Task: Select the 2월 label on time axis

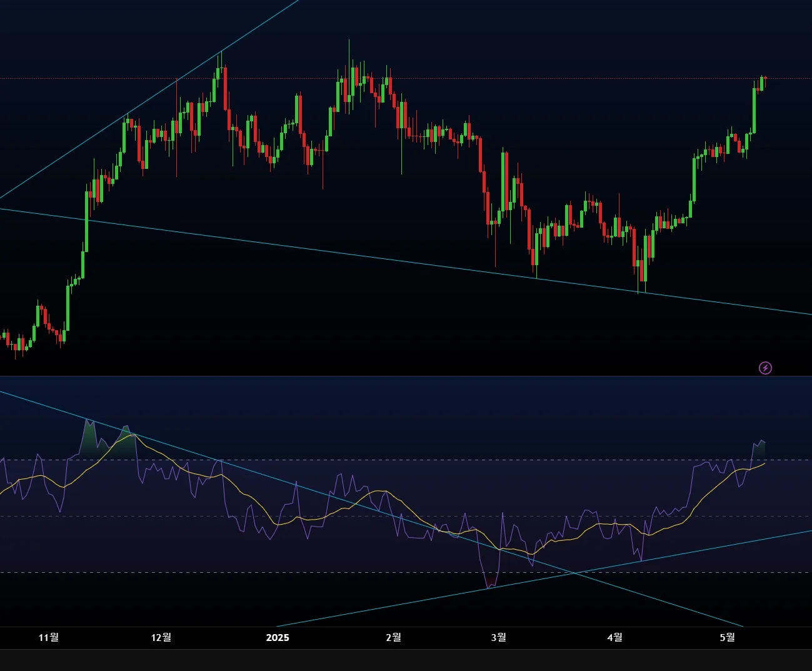Action: pos(393,637)
